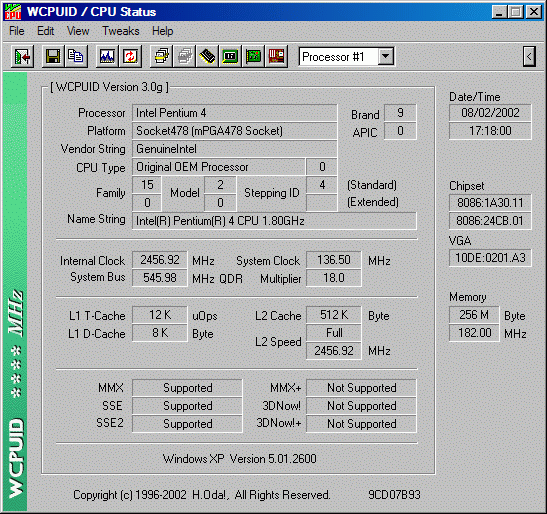This screenshot has width=547, height=514.
Task: Open the memory module chip icon
Action: coord(207,56)
